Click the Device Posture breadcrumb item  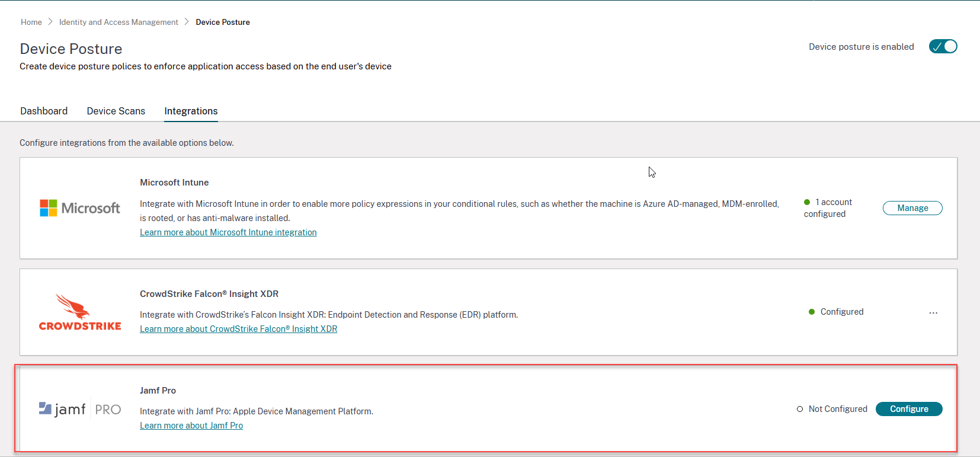(x=223, y=22)
